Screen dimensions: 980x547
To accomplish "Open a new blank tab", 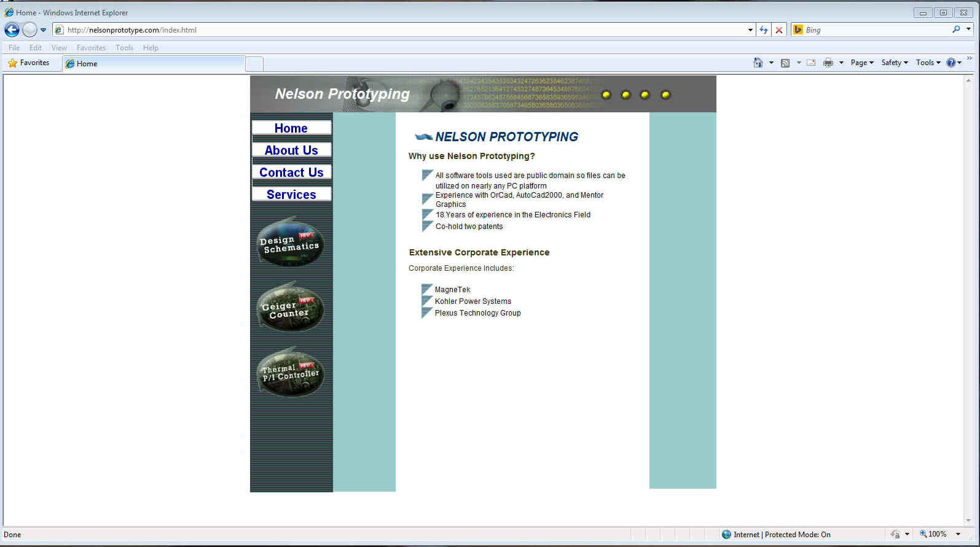I will (x=254, y=64).
